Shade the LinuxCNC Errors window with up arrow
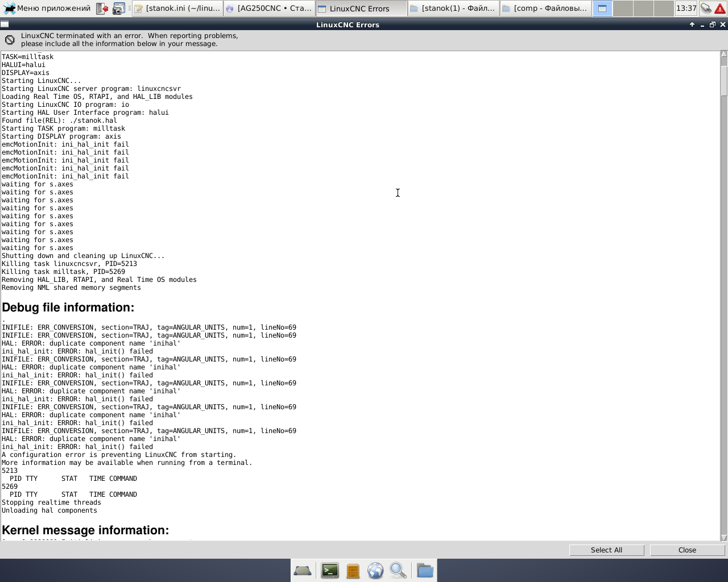Image resolution: width=728 pixels, height=582 pixels. pyautogui.click(x=692, y=24)
